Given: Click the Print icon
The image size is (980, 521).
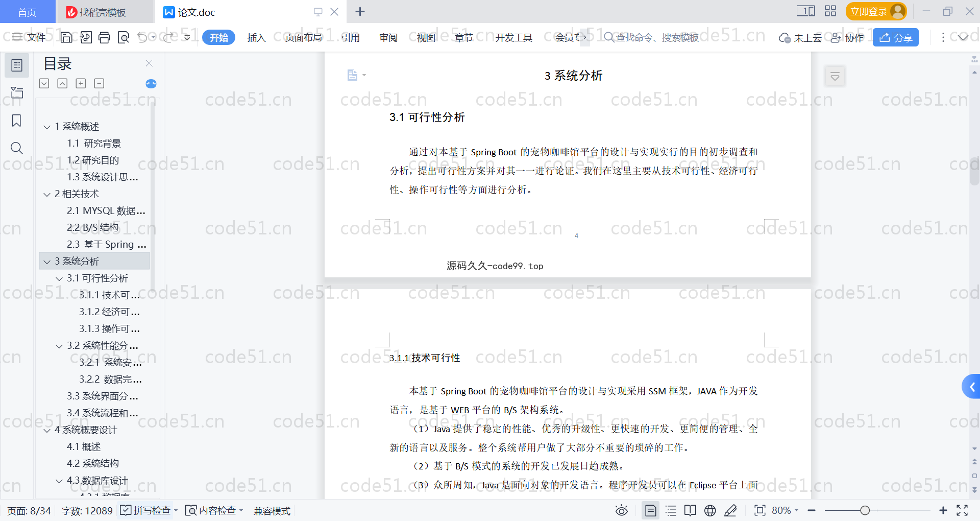Looking at the screenshot, I should (105, 37).
